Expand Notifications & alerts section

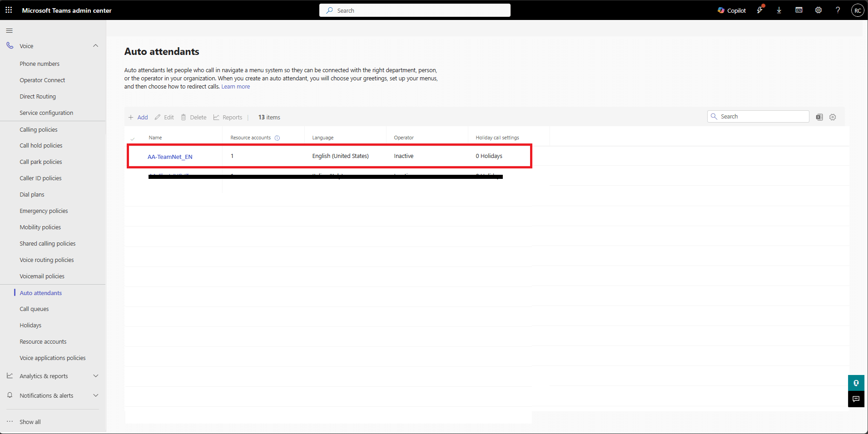click(95, 395)
